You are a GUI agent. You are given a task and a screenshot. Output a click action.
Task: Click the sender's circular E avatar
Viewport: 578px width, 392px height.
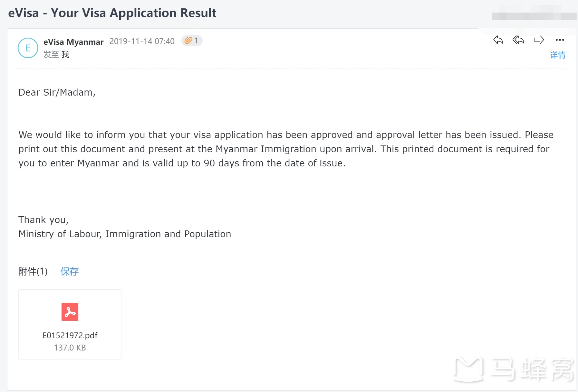[x=28, y=48]
